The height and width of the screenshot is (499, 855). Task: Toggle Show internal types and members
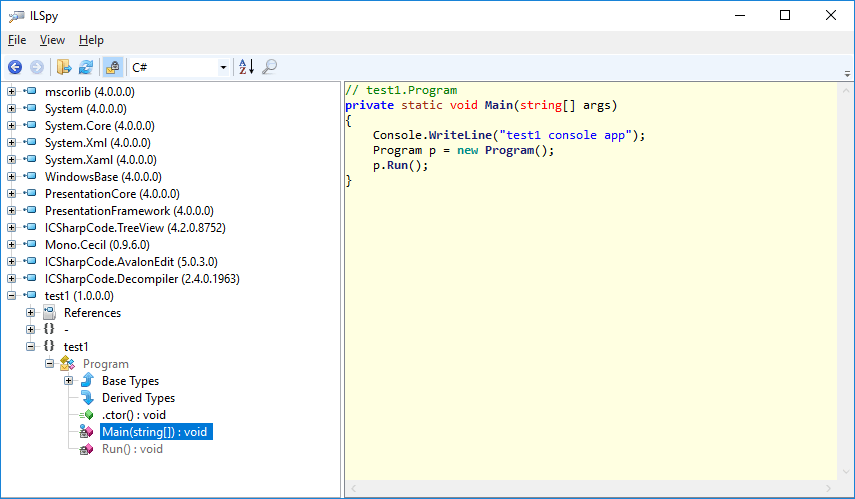click(113, 67)
